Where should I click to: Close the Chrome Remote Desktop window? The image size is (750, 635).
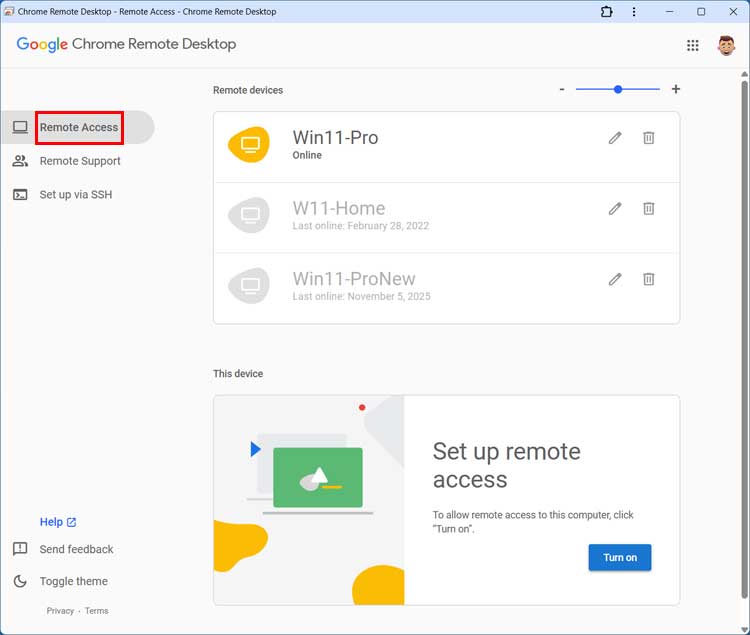[733, 11]
